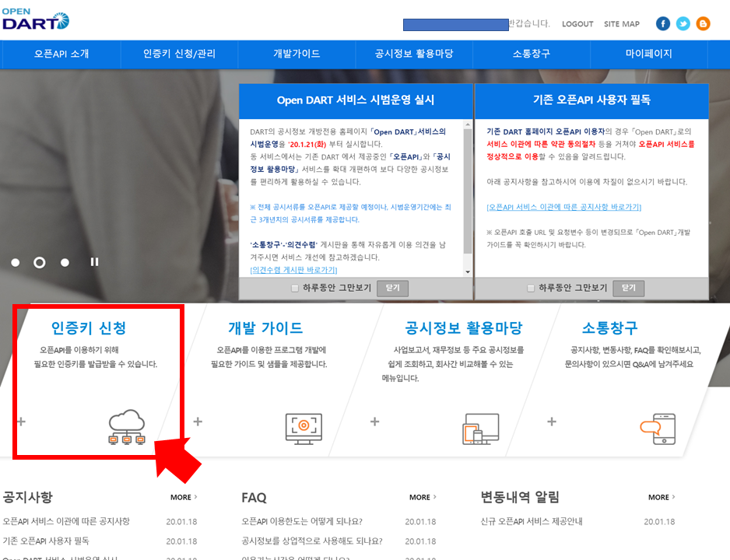730x560 pixels.
Task: Check 하루동안 그만보기 in 기존 오픈API 사용자 popup
Action: pos(531,289)
